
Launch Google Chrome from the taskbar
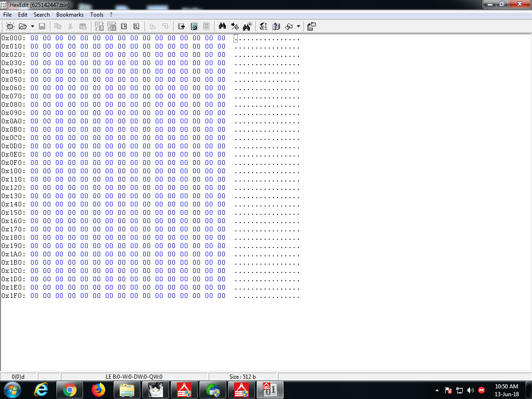coord(70,390)
